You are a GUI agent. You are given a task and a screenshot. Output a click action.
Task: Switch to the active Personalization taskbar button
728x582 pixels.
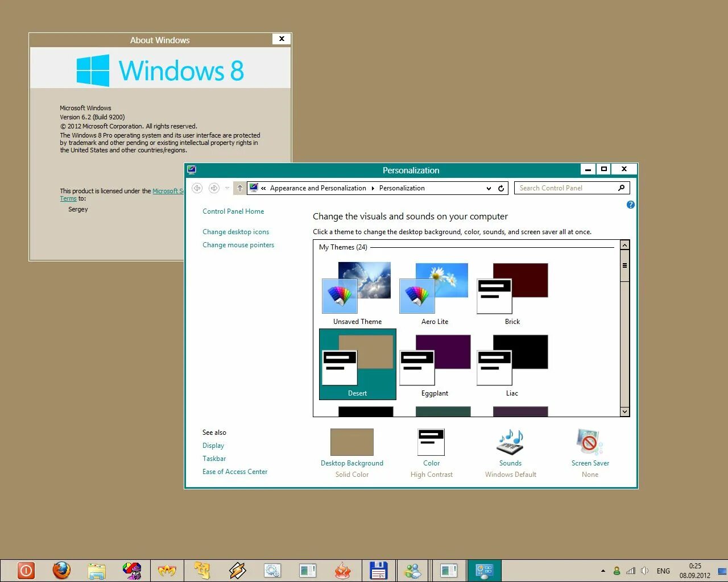tap(484, 570)
